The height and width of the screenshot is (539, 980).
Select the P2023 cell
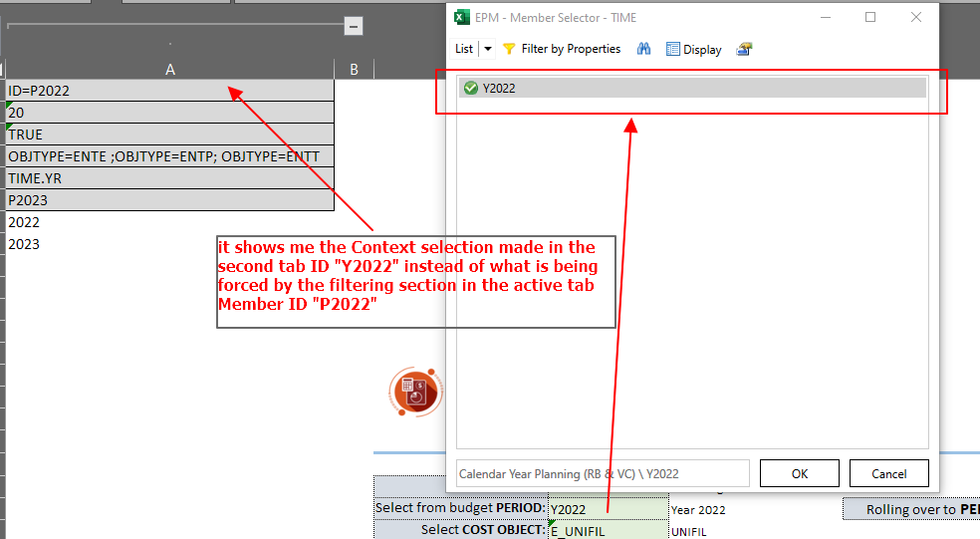[x=170, y=200]
